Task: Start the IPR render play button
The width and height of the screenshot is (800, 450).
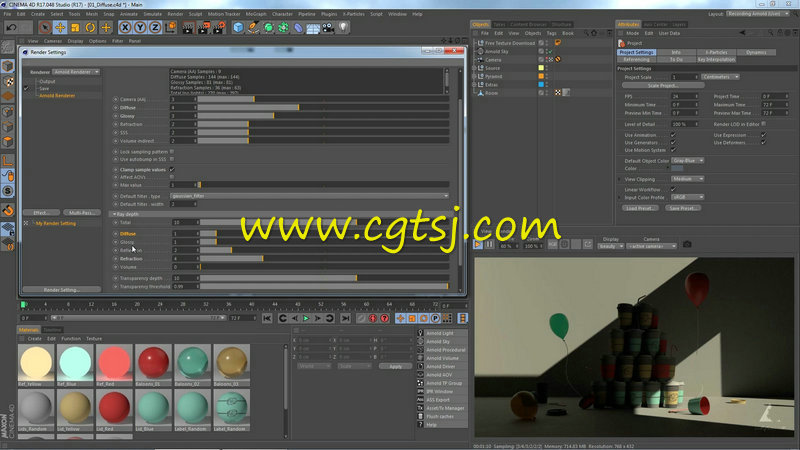Action: 478,245
